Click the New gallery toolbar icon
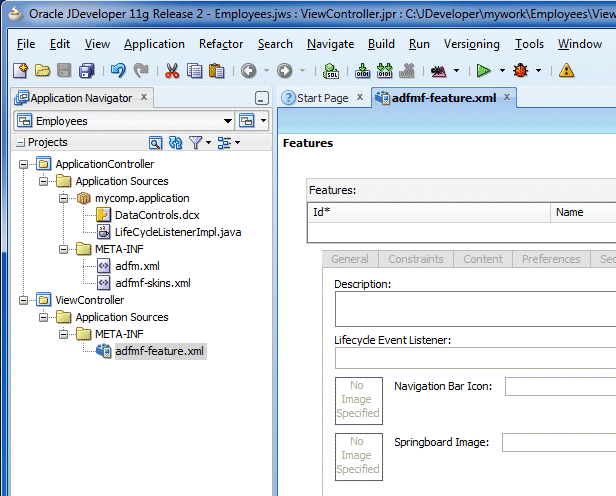The image size is (616, 496). (x=20, y=71)
